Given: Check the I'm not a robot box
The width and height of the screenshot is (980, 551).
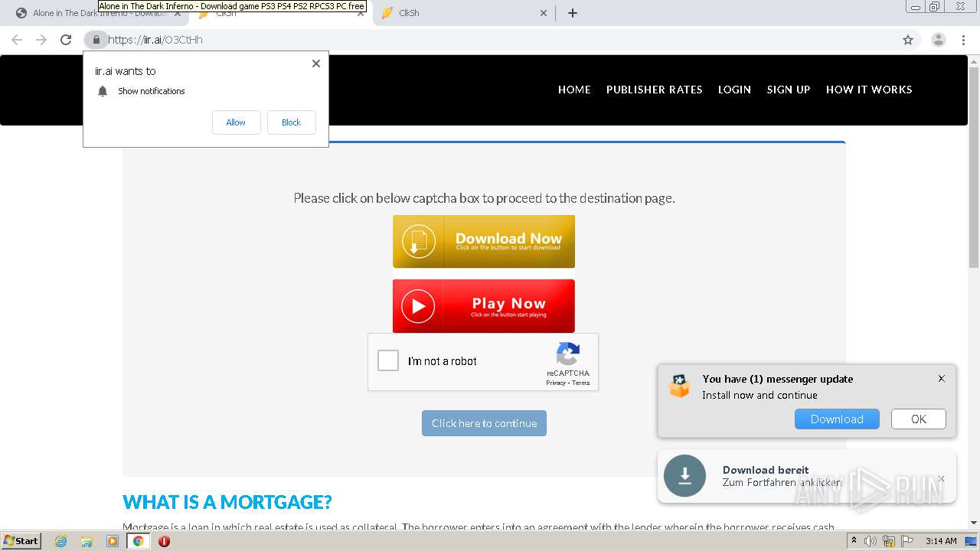Looking at the screenshot, I should tap(388, 361).
